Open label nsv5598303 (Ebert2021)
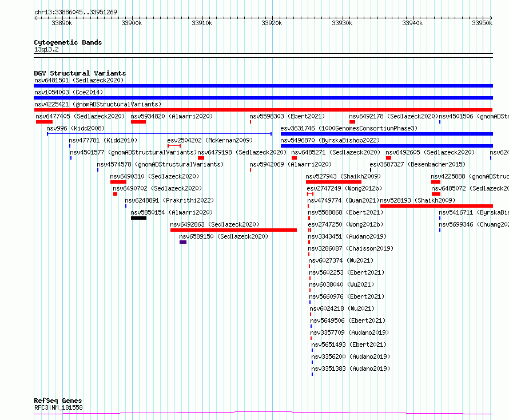Image resolution: width=509 pixels, height=420 pixels. (287, 116)
